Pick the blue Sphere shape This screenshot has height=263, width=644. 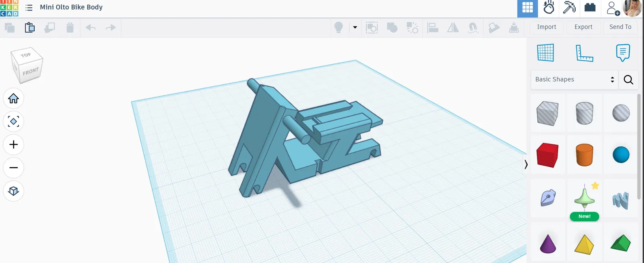(x=621, y=155)
